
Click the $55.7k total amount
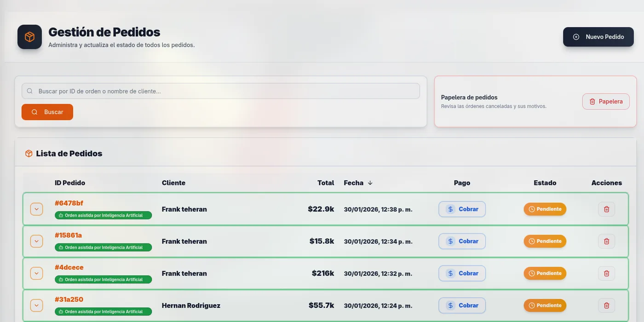tap(322, 305)
